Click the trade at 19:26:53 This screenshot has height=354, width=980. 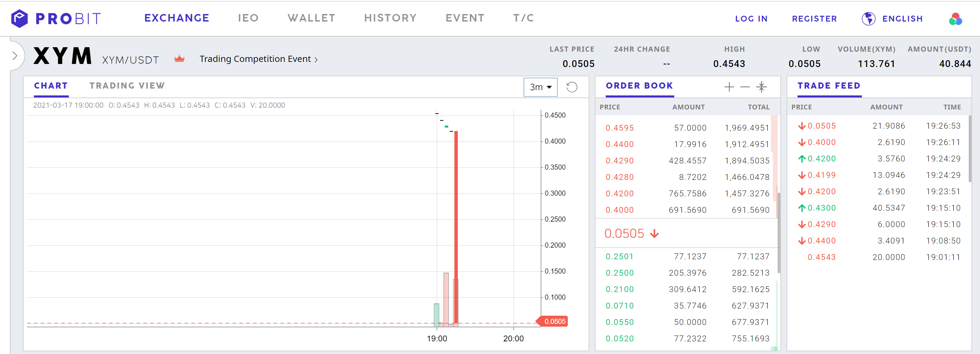coord(879,126)
